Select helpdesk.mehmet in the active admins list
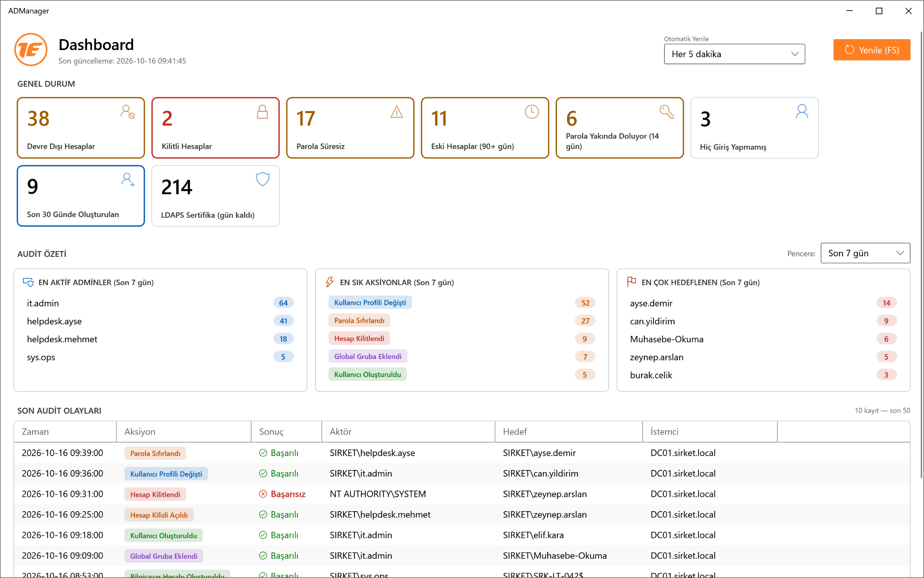 tap(160, 339)
